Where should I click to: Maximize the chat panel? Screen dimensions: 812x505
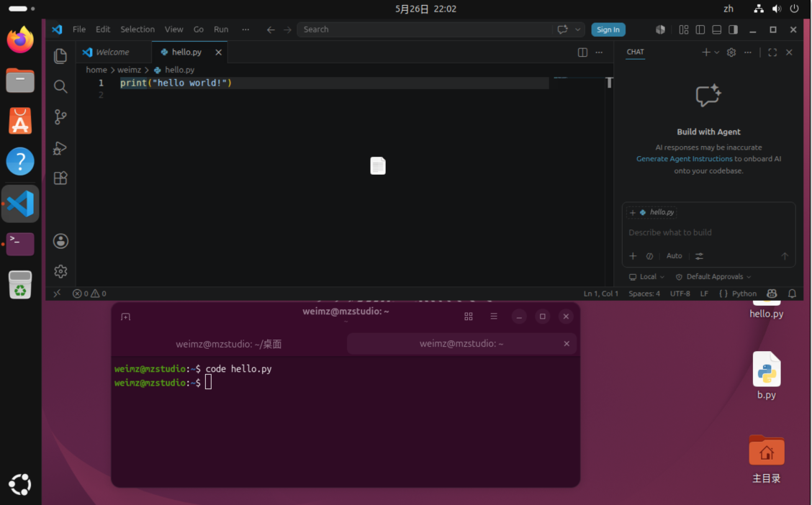point(772,53)
